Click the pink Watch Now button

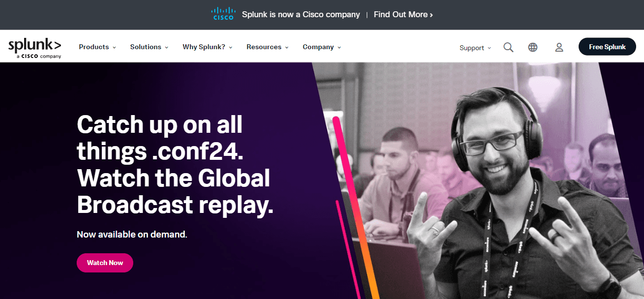coord(105,263)
